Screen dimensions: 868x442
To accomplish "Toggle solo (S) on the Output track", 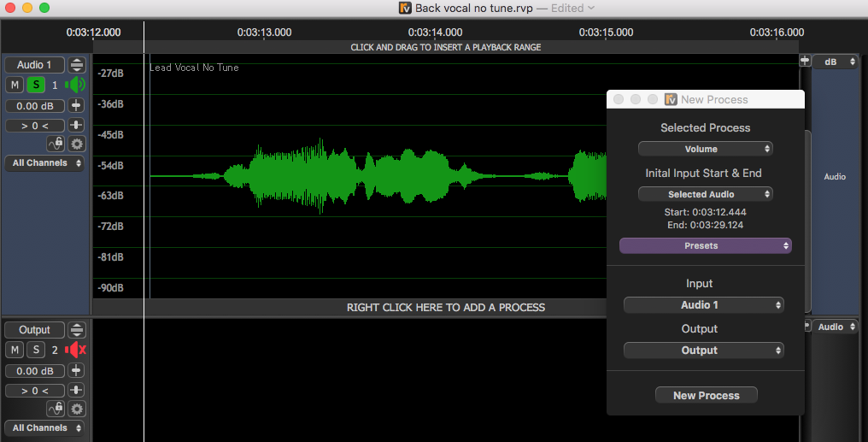I will 36,350.
